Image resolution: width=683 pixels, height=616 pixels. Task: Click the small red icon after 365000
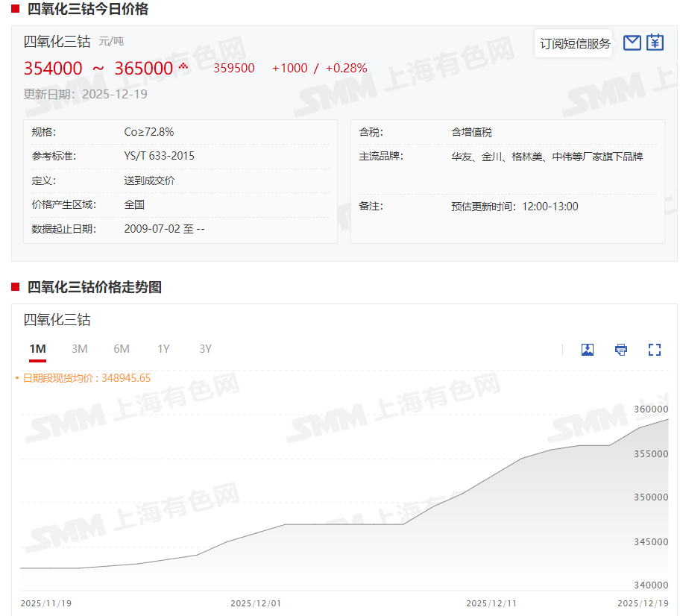(x=183, y=67)
